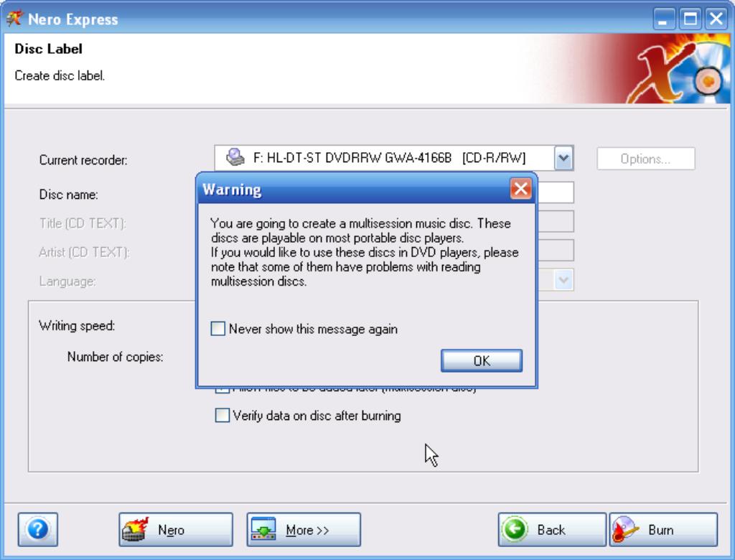The image size is (735, 560).
Task: Click the Title (CD TEXT) field
Action: point(555,221)
